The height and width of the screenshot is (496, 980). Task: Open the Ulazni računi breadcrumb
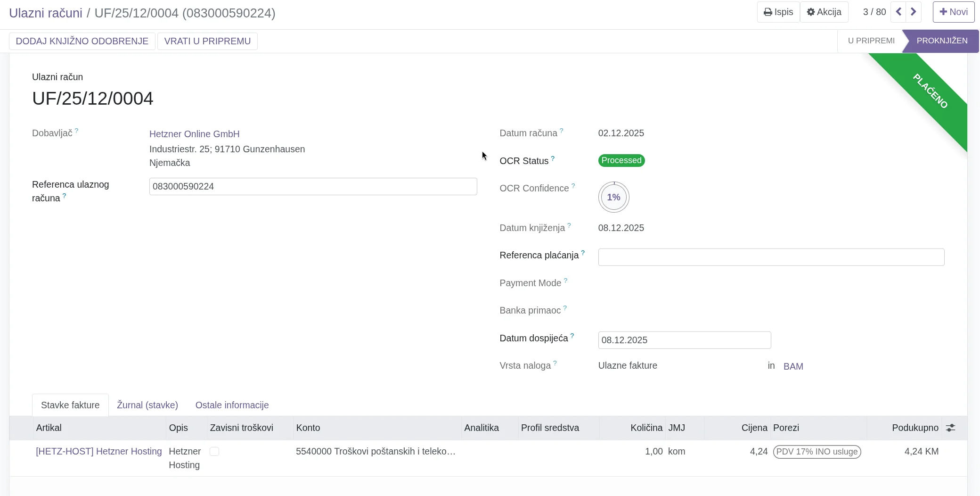point(46,13)
